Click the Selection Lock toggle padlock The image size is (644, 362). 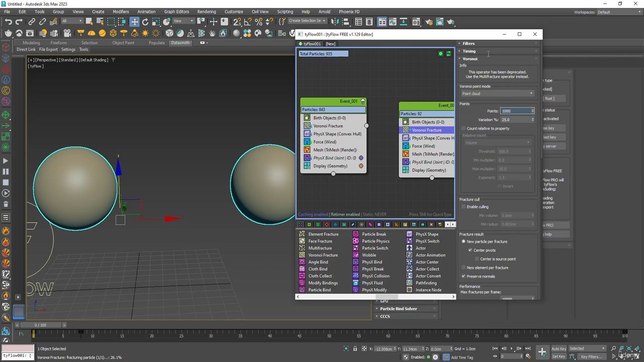tap(355, 349)
